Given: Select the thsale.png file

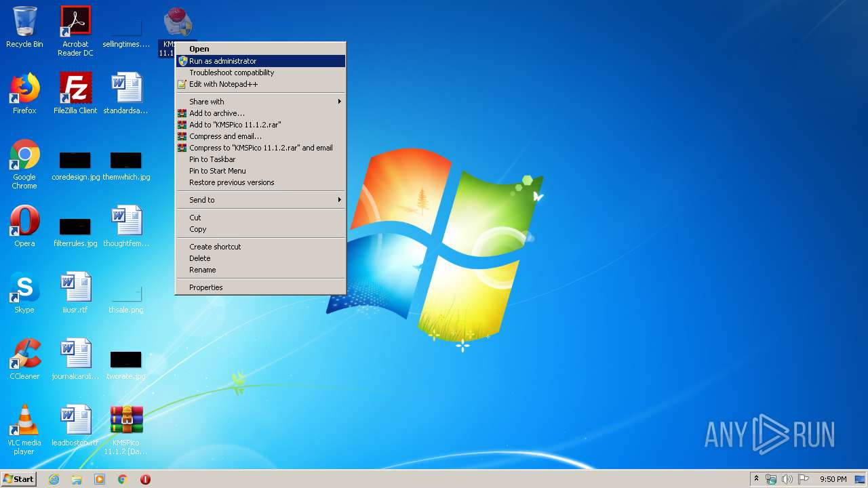Looking at the screenshot, I should coord(126,298).
